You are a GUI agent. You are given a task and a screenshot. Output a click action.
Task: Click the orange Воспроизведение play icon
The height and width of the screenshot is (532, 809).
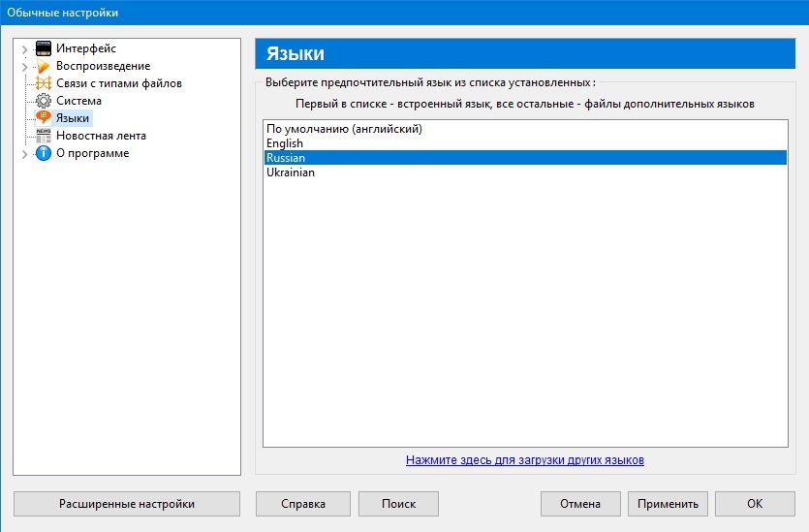pyautogui.click(x=44, y=66)
